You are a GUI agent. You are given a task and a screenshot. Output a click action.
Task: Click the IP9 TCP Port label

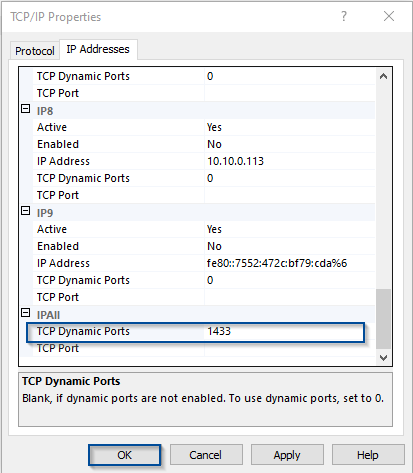point(58,297)
